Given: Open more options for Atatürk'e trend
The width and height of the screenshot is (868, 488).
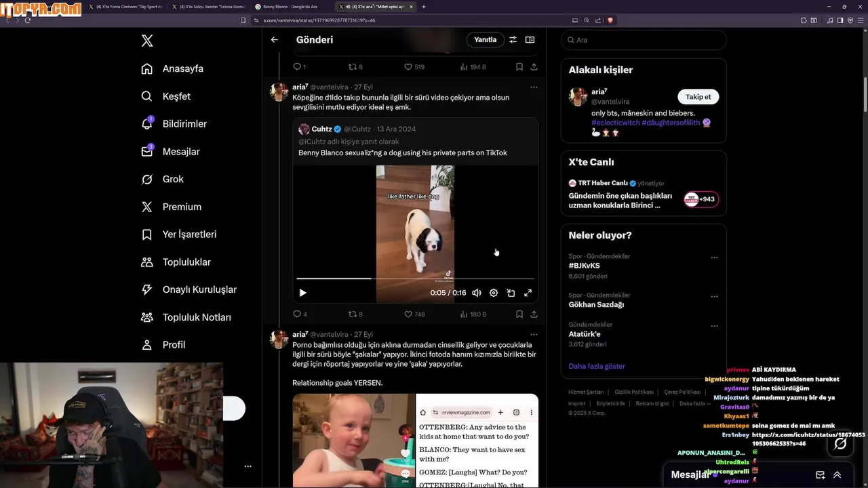Looking at the screenshot, I should [x=714, y=326].
